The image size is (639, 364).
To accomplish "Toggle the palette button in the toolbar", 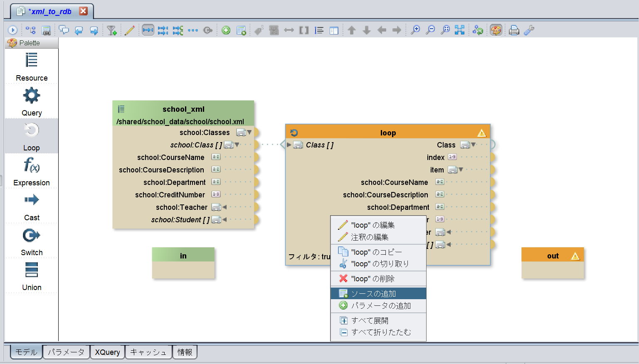I will pyautogui.click(x=496, y=30).
